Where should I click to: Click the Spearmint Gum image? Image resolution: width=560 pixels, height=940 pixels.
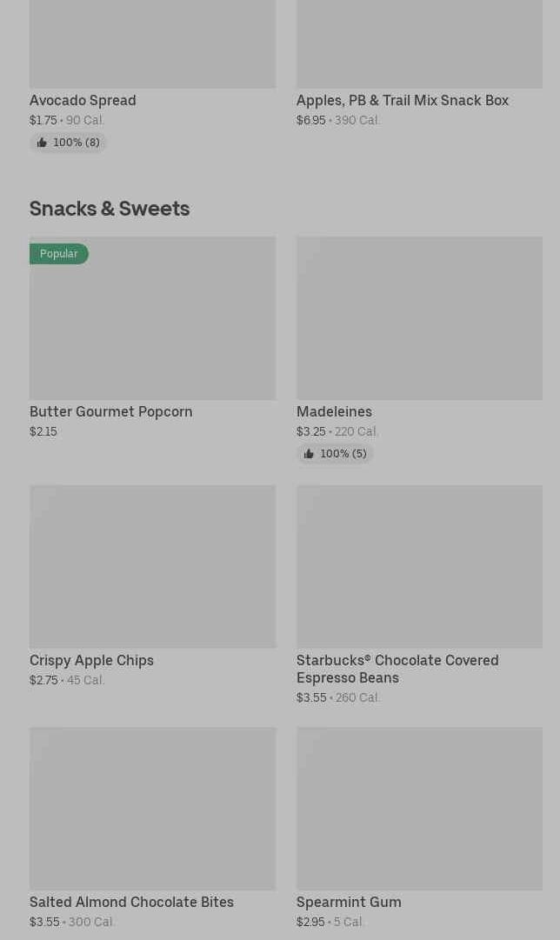tap(419, 808)
